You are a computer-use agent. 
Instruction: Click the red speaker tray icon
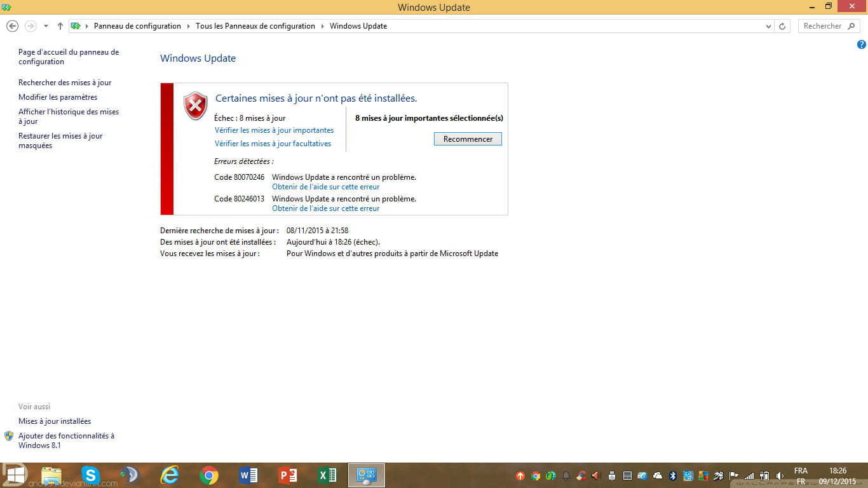pyautogui.click(x=596, y=475)
